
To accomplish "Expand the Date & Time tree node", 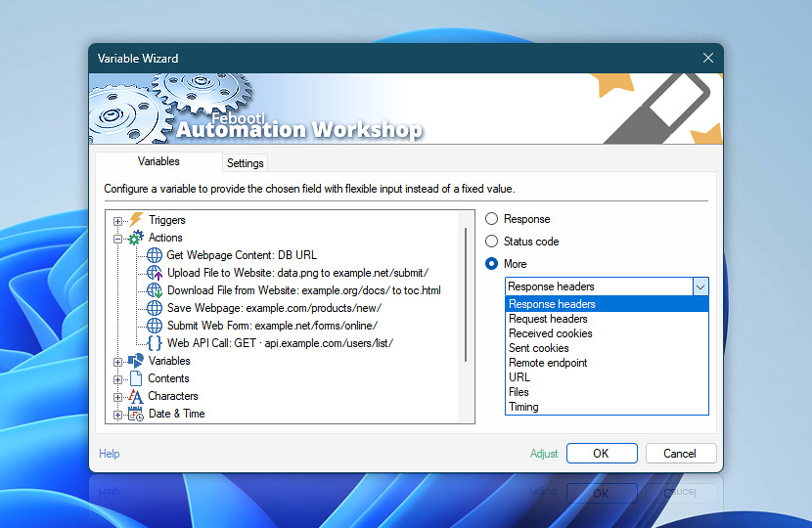I will [x=118, y=415].
